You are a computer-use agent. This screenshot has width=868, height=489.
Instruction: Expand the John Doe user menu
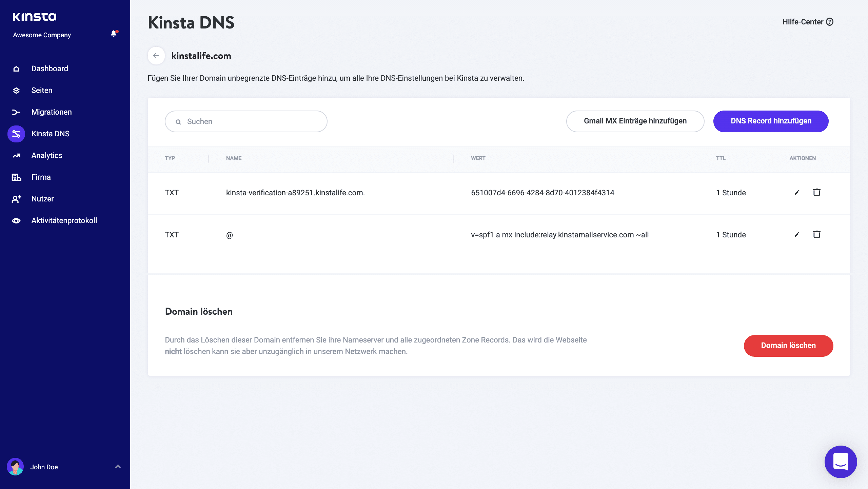click(x=118, y=467)
